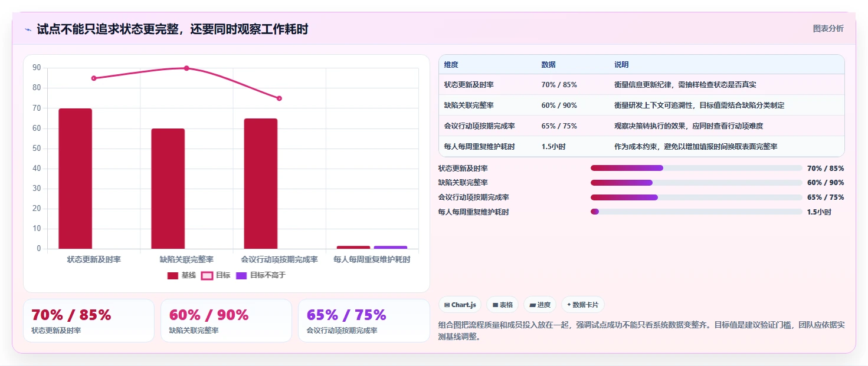
Task: Toggle the 目标不高于 legend item
Action: coord(260,275)
